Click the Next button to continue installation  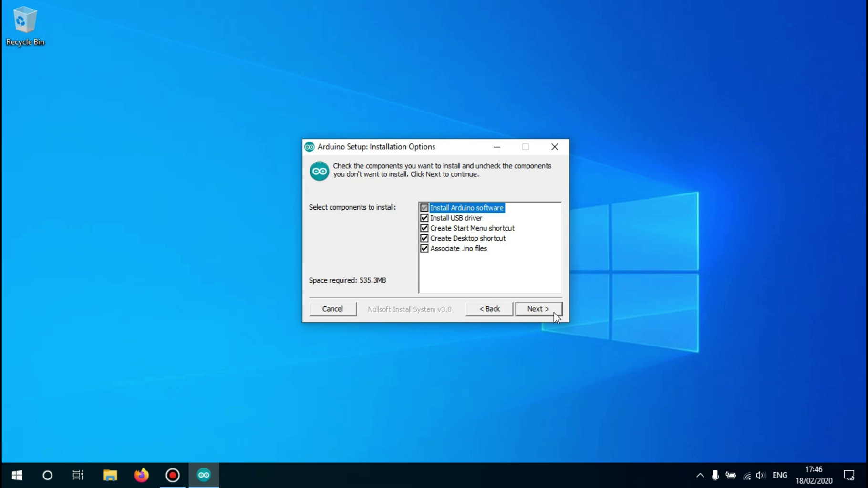tap(538, 309)
